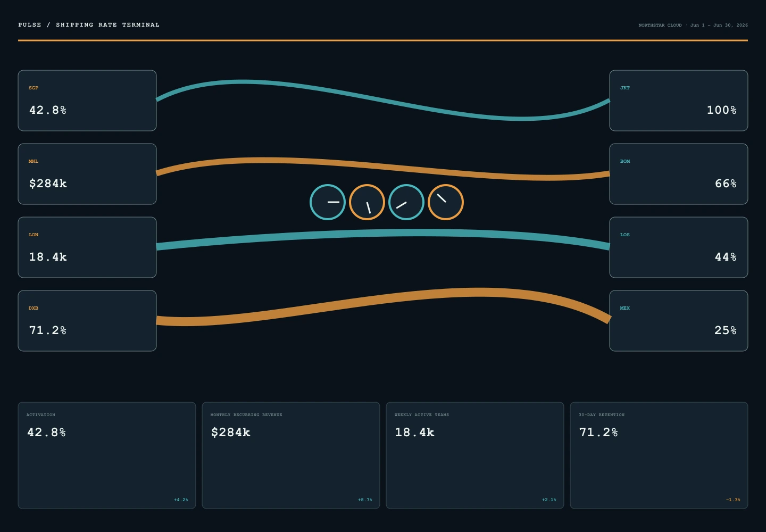Click the 42.8% value under ACTIVATION
This screenshot has height=532, width=766.
point(46,433)
